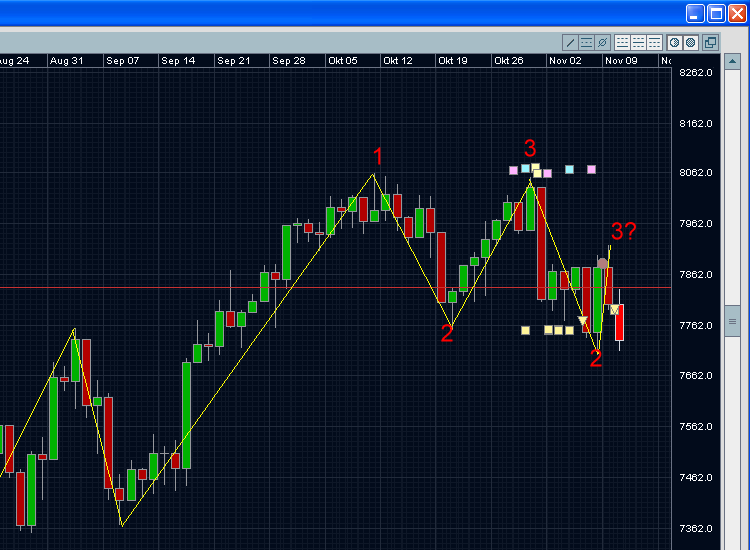Click the Sep 07 date label

coord(122,61)
